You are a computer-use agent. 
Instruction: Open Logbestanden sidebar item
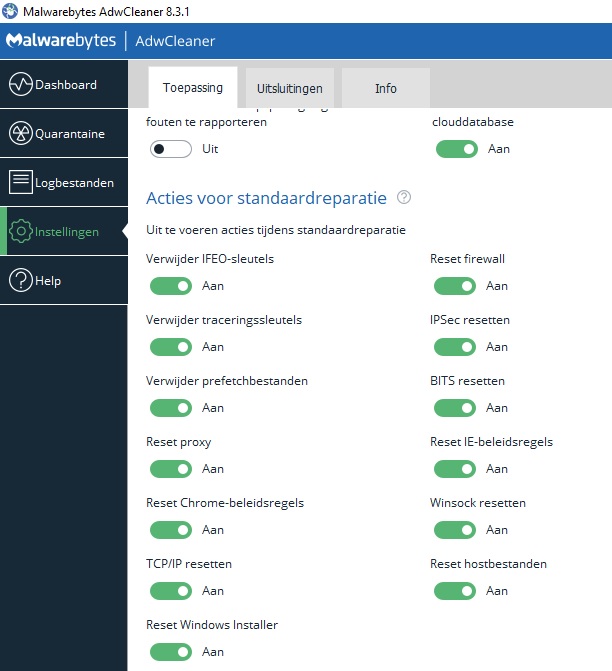[64, 182]
